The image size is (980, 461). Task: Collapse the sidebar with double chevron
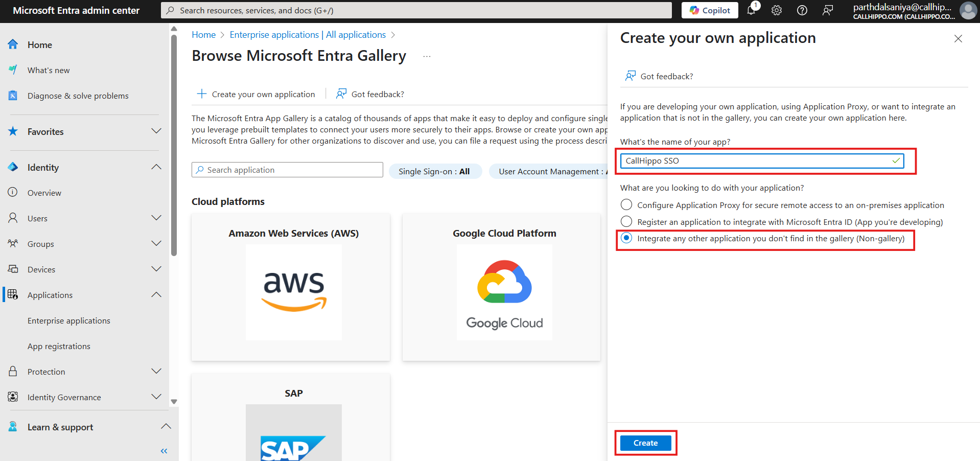pyautogui.click(x=164, y=451)
